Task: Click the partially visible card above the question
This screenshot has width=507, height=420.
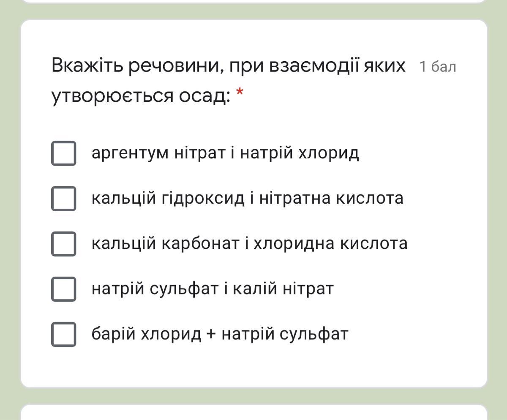Action: [x=253, y=1]
